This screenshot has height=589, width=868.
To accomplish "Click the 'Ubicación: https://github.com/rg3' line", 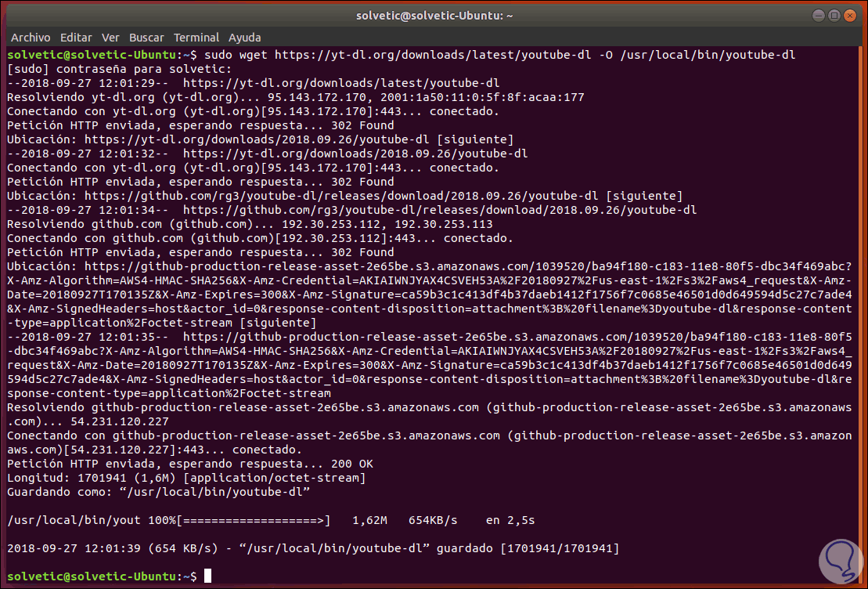I will pyautogui.click(x=345, y=196).
